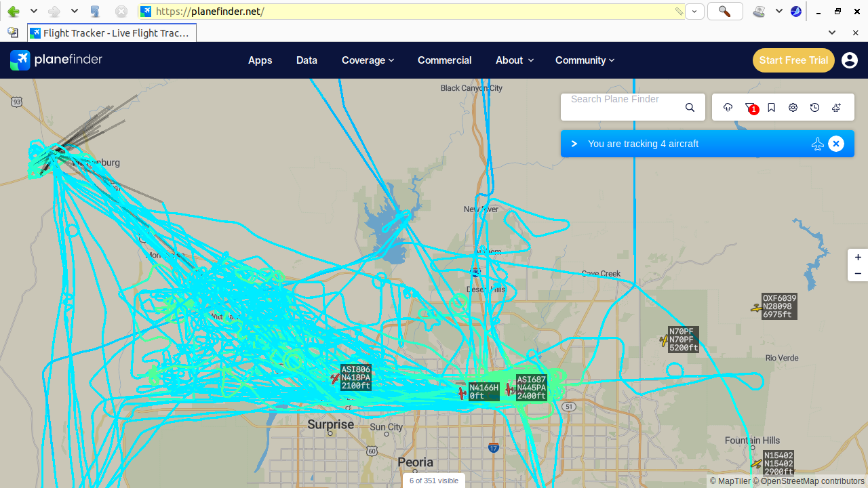This screenshot has height=488, width=868.
Task: Click the browser stop loading icon
Action: tap(121, 12)
